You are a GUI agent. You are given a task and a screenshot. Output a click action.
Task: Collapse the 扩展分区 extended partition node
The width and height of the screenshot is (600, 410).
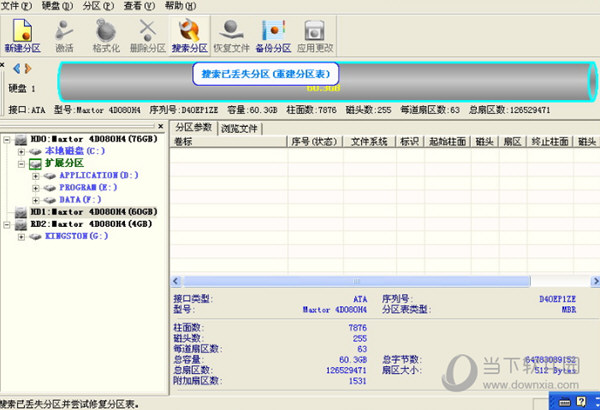[x=22, y=163]
